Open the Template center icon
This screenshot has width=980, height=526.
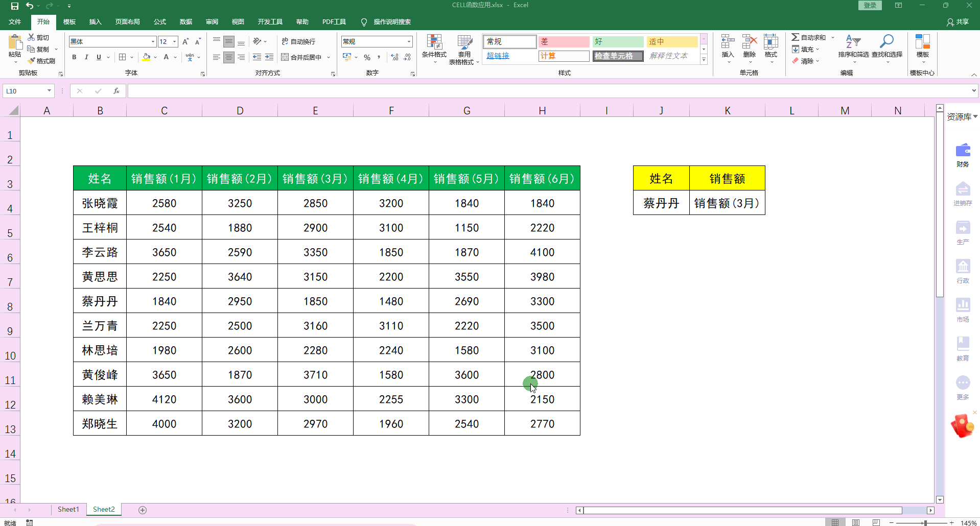coord(923,41)
